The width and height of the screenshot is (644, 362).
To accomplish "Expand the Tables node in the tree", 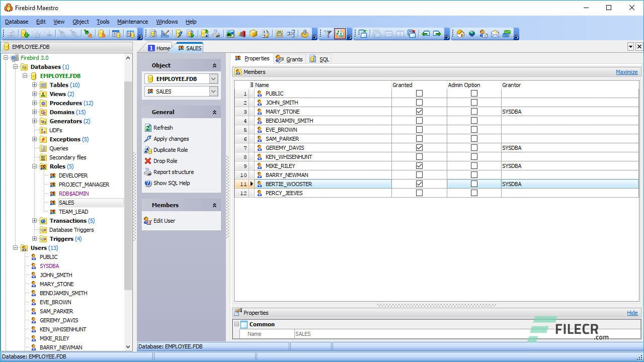I will point(34,85).
